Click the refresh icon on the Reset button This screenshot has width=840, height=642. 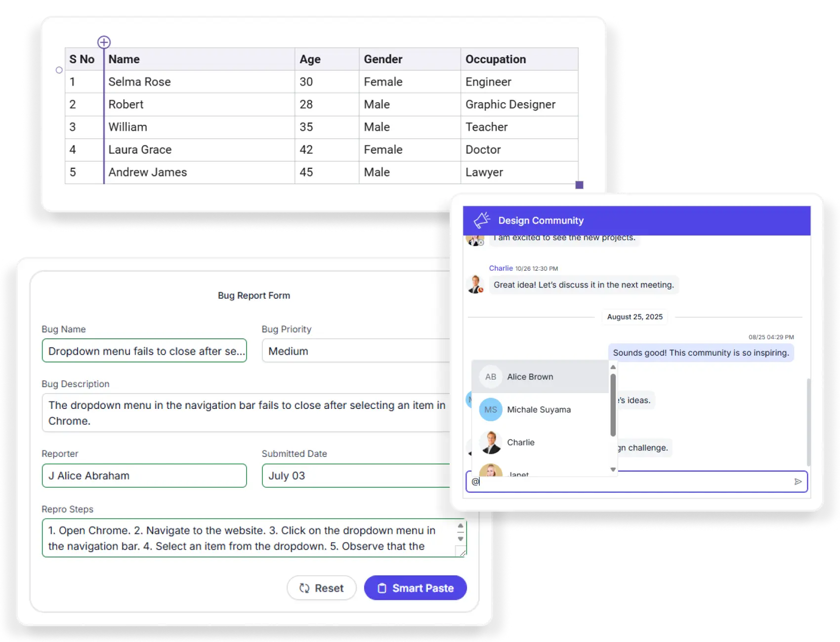[x=303, y=588]
